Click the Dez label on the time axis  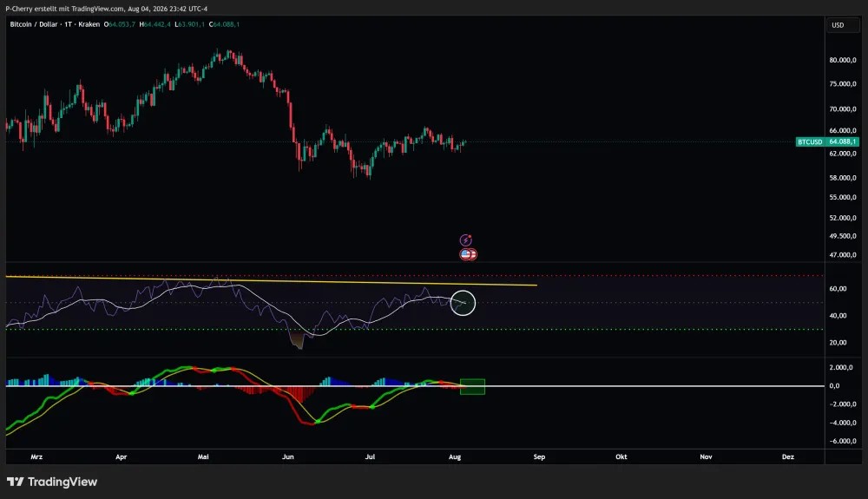click(788, 457)
